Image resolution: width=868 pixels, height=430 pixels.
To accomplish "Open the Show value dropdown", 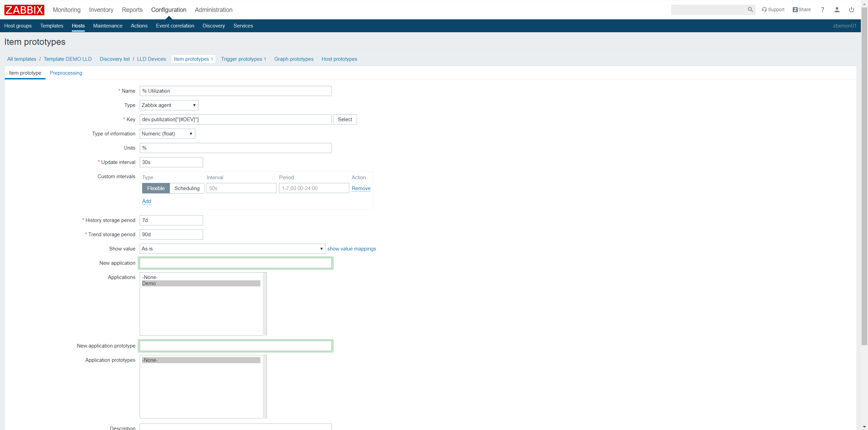I will point(232,249).
